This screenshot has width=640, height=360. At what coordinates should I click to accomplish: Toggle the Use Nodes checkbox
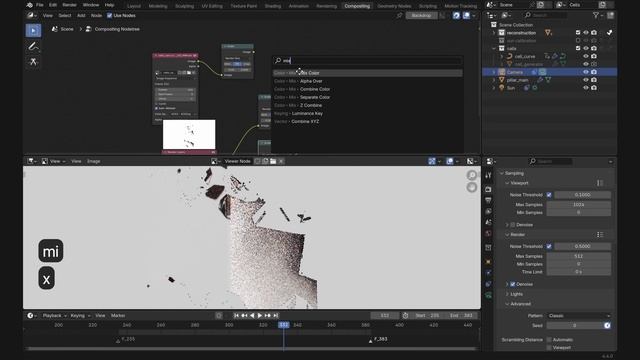[x=109, y=16]
